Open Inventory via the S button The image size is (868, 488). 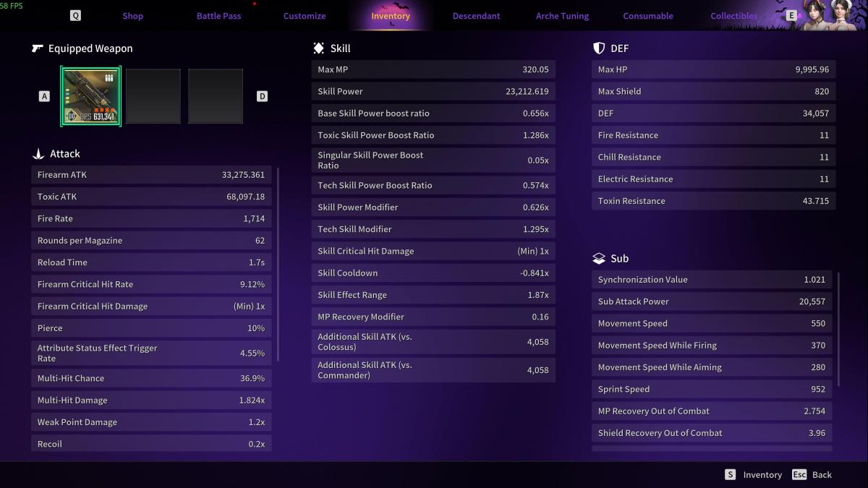755,475
